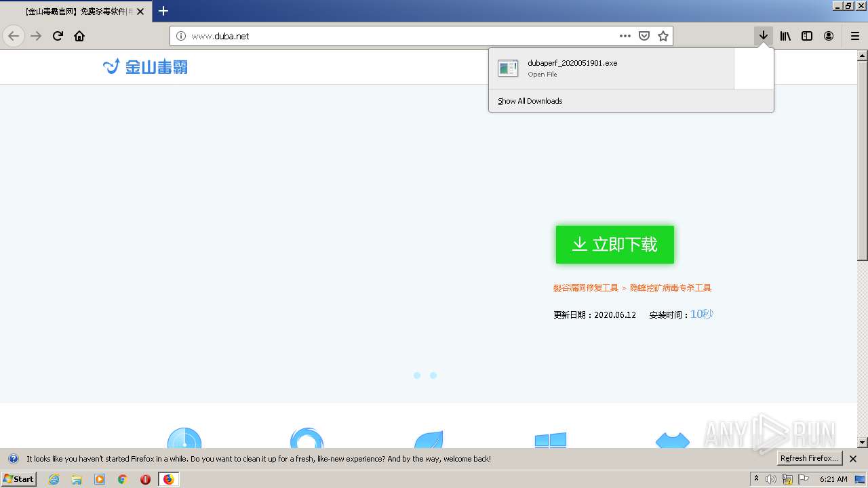Image resolution: width=868 pixels, height=488 pixels.
Task: Open downloaded file dubaperf_2020051901.exe
Action: pyautogui.click(x=611, y=68)
